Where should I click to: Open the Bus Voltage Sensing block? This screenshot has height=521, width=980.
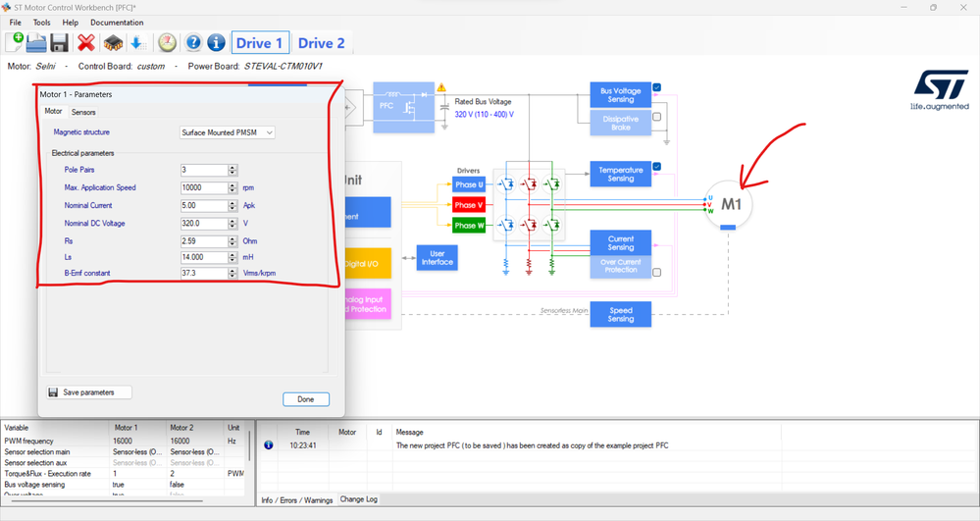(x=621, y=95)
